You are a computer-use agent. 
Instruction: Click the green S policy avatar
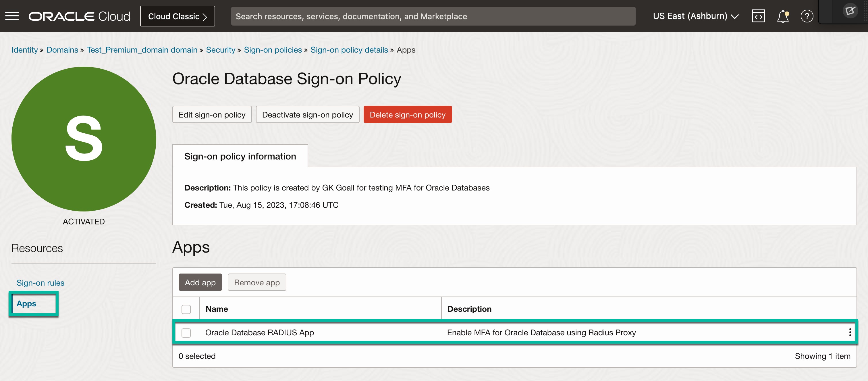[x=84, y=139]
